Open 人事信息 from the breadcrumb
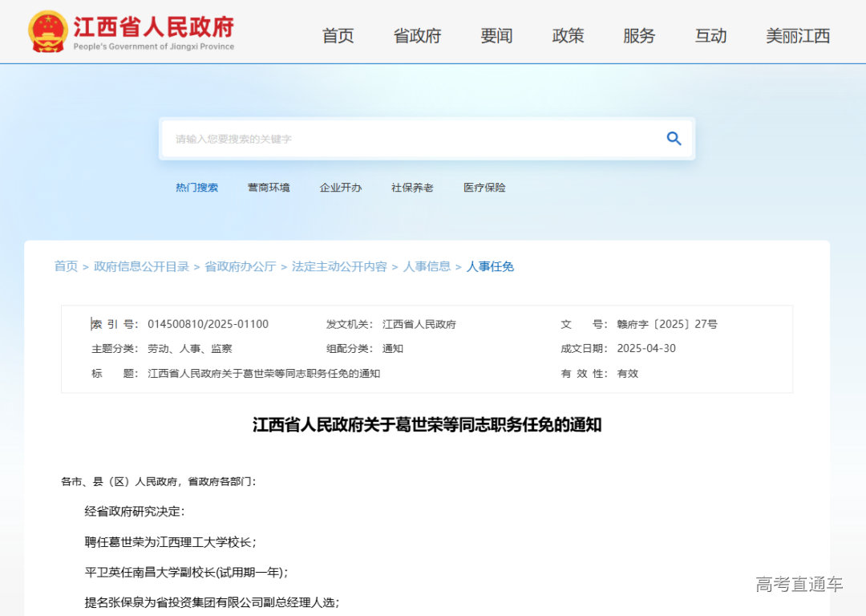 click(x=427, y=266)
